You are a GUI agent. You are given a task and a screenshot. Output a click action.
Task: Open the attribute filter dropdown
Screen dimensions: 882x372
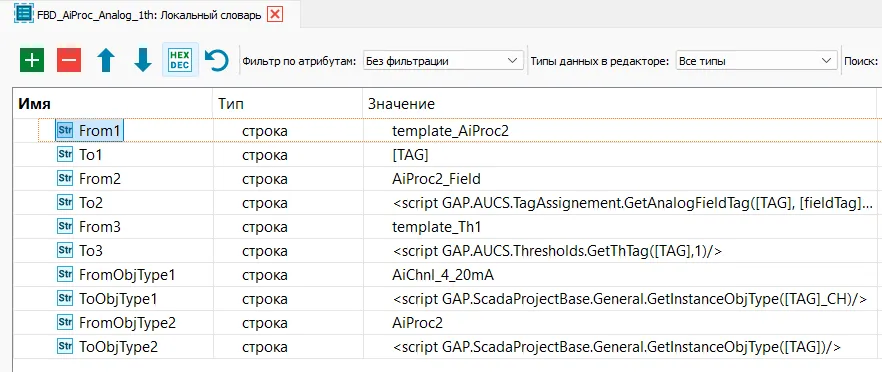pyautogui.click(x=442, y=61)
